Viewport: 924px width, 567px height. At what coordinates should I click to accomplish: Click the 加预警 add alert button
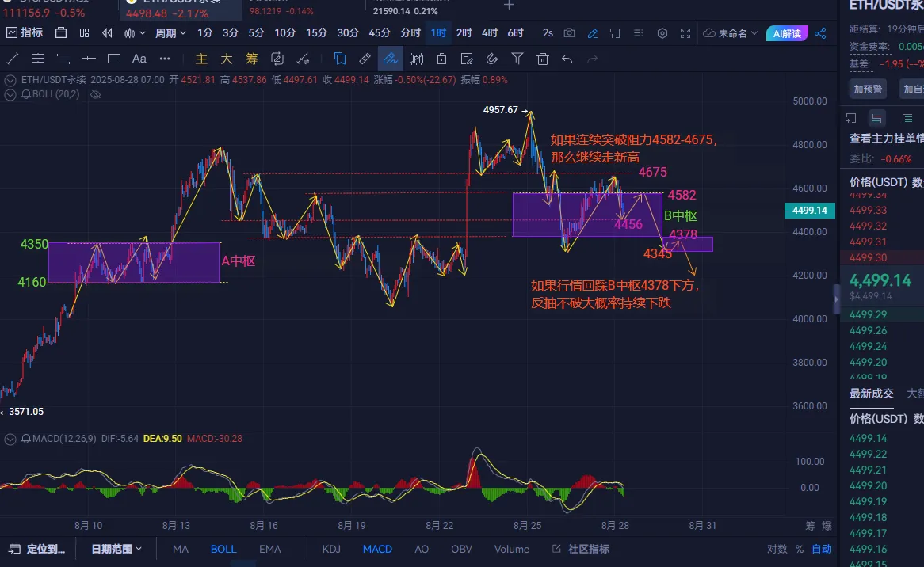coord(868,89)
